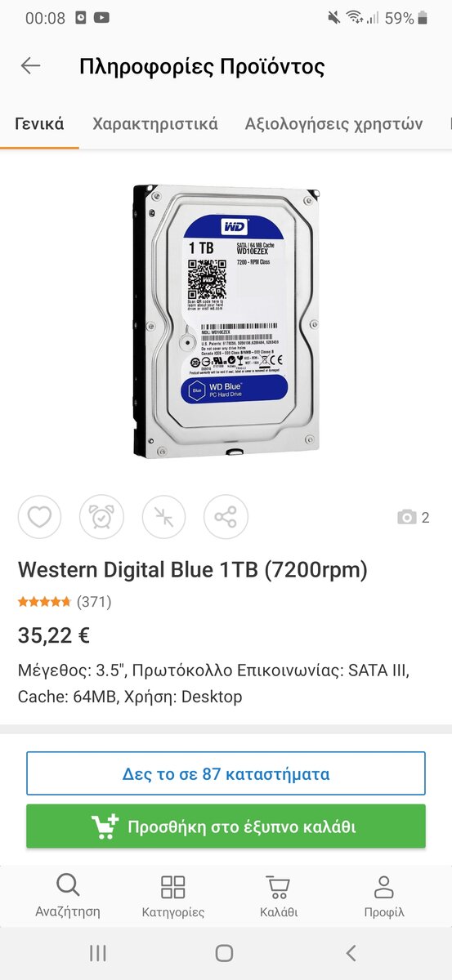Tap the WD Blue hard drive image
The height and width of the screenshot is (980, 452).
point(226,321)
